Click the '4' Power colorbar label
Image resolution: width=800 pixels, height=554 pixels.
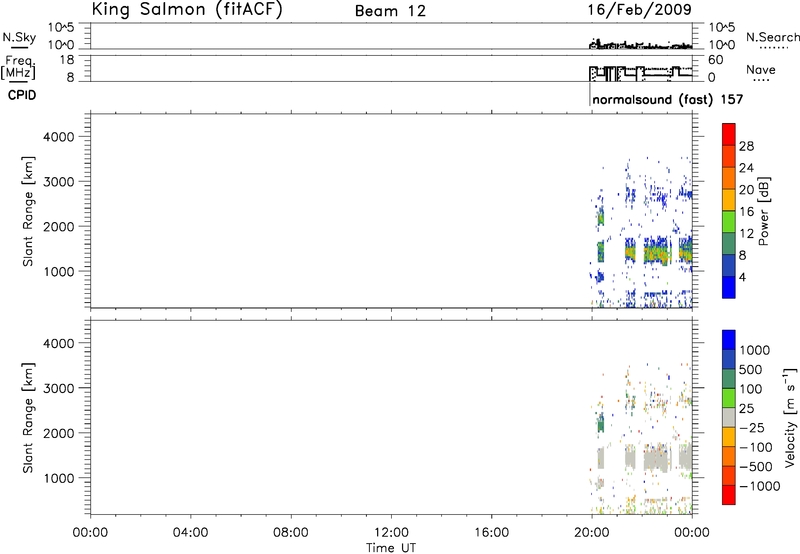[x=742, y=277]
